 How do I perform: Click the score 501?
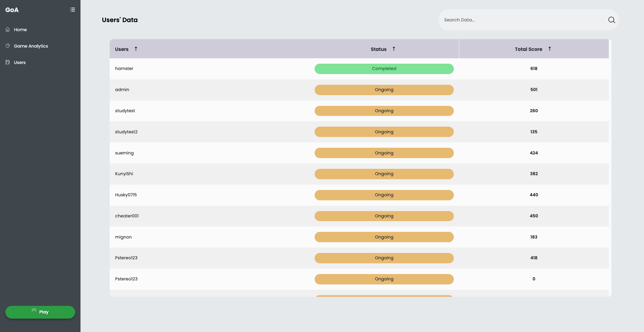[534, 90]
